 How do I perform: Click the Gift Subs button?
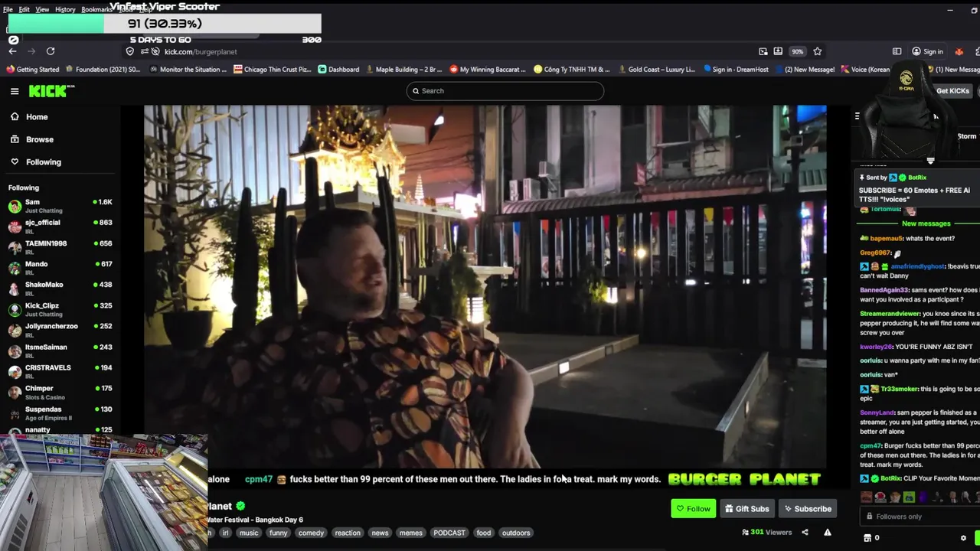[x=746, y=509]
